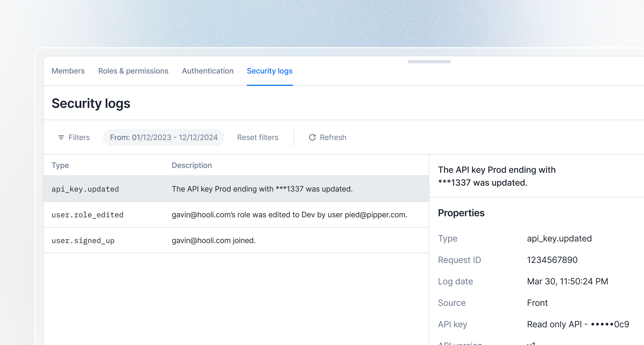Click the masked API key value
Image resolution: width=644 pixels, height=345 pixels.
pos(578,324)
